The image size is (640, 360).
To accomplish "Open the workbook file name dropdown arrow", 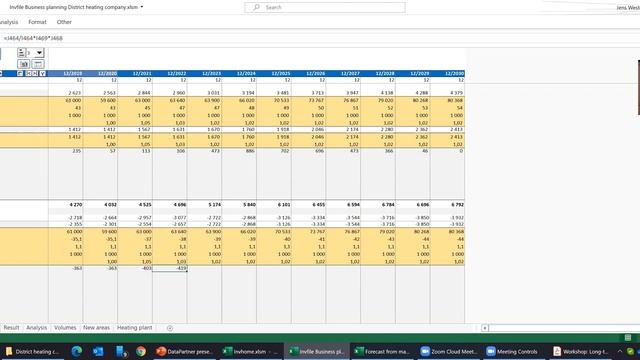I will click(x=142, y=7).
